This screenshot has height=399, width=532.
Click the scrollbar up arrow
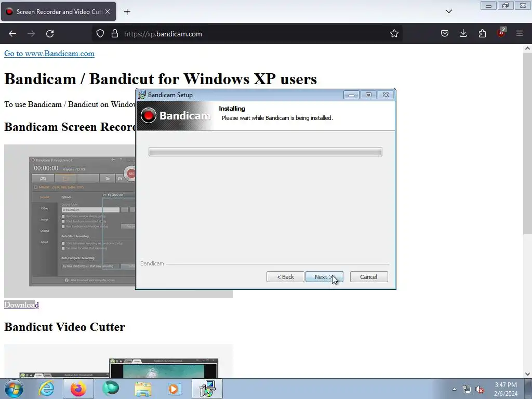point(527,48)
